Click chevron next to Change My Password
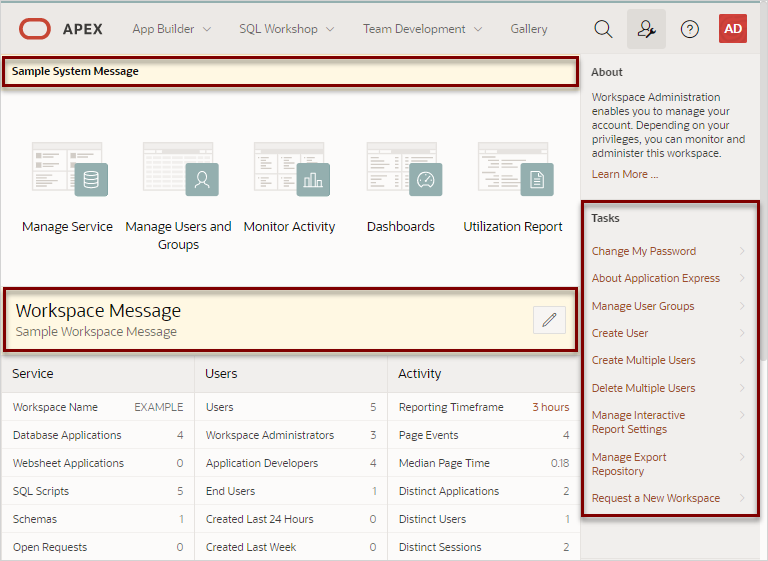 (x=742, y=251)
